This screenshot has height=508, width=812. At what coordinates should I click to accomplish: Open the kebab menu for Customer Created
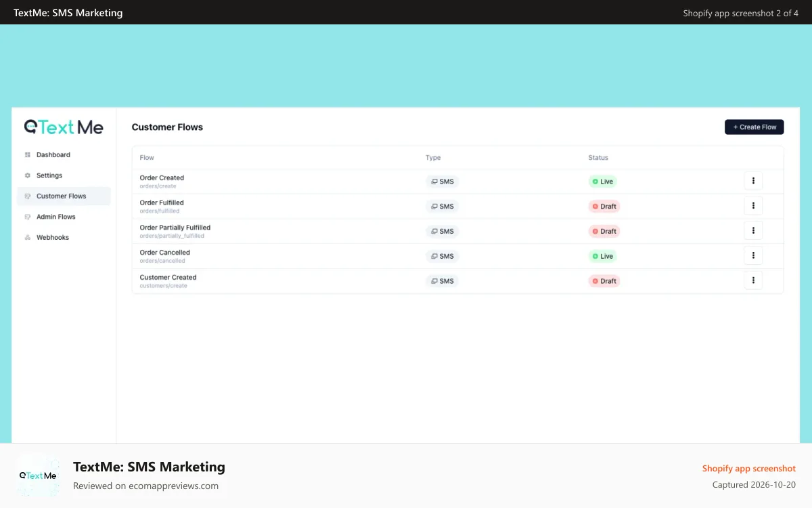click(753, 280)
